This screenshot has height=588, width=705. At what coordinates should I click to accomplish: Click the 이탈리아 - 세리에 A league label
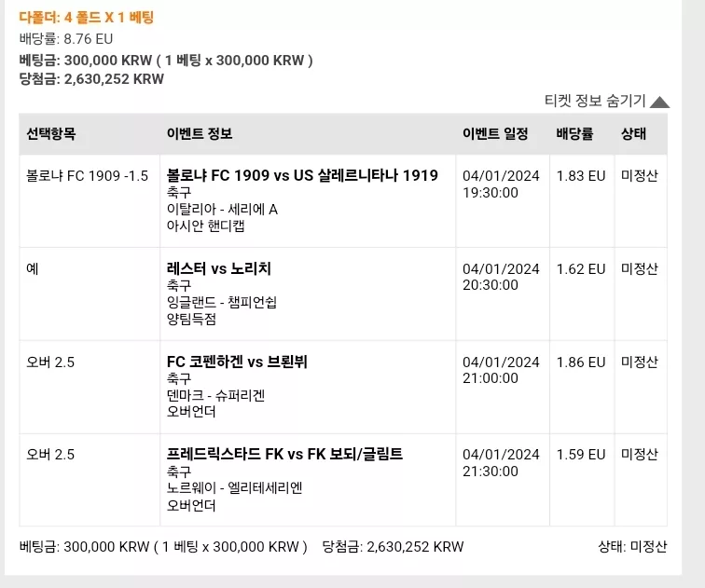222,210
